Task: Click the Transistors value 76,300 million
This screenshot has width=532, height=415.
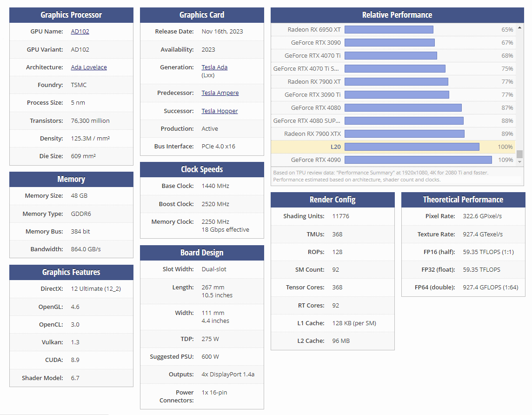Action: (x=90, y=121)
